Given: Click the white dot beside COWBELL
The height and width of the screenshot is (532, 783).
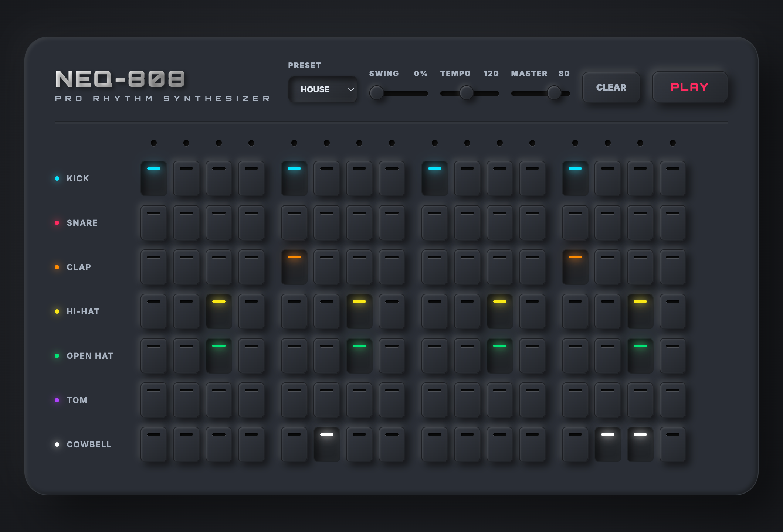Looking at the screenshot, I should click(x=57, y=444).
